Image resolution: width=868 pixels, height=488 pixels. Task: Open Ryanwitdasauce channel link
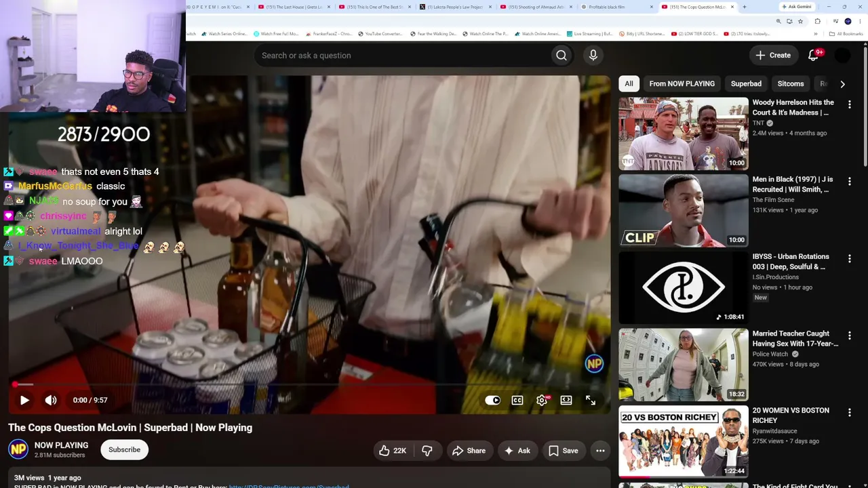point(774,431)
